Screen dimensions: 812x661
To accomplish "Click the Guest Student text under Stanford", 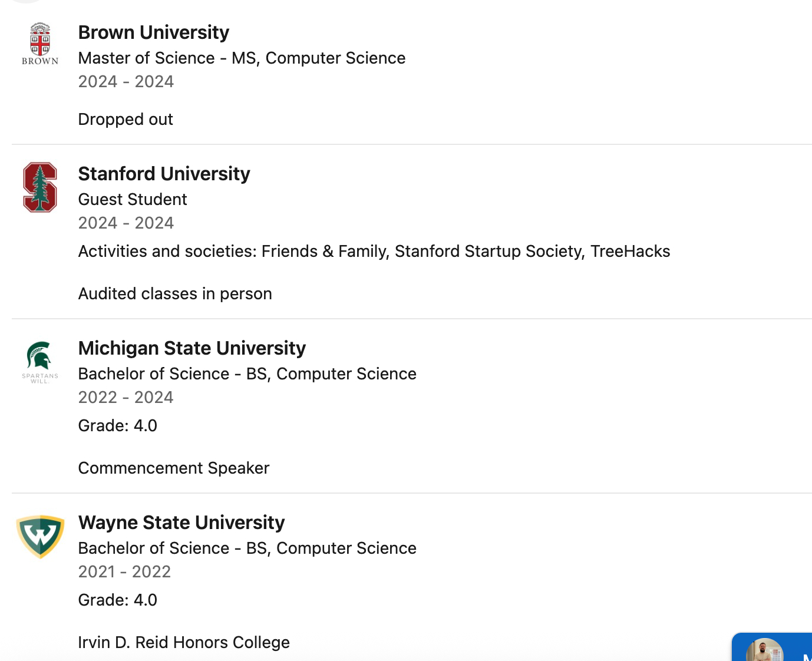I will click(133, 200).
